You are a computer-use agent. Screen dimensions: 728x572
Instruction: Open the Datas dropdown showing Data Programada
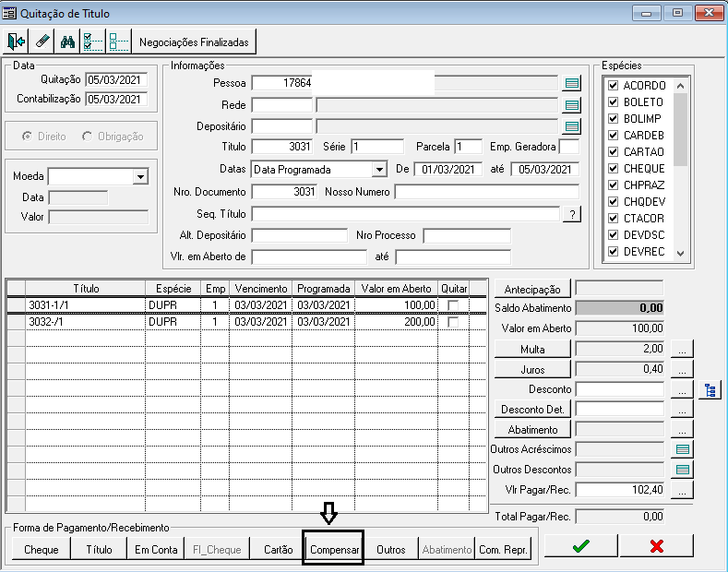[379, 170]
